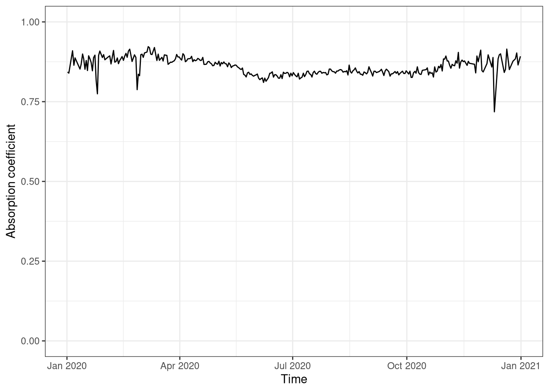The image size is (549, 392).
Task: Click the '0.75' y-axis tick label
Action: (x=31, y=102)
